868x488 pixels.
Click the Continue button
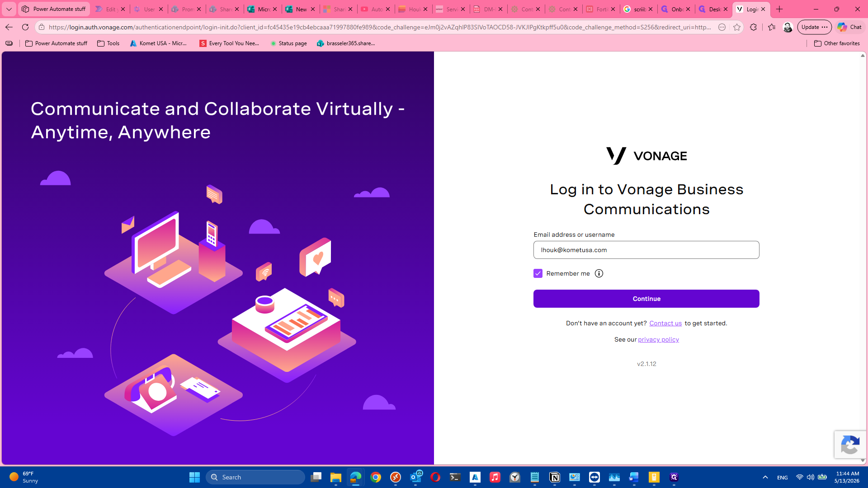pos(646,299)
